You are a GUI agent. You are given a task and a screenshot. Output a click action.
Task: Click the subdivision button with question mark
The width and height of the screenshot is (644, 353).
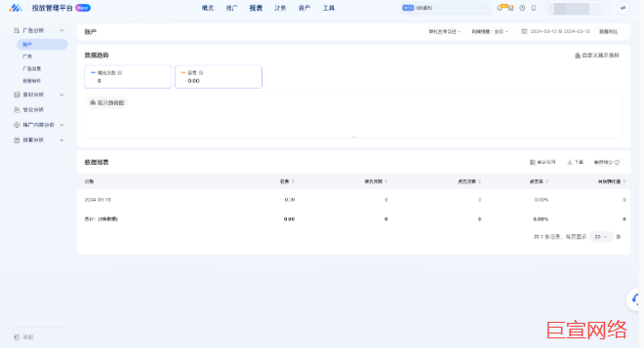pos(606,162)
